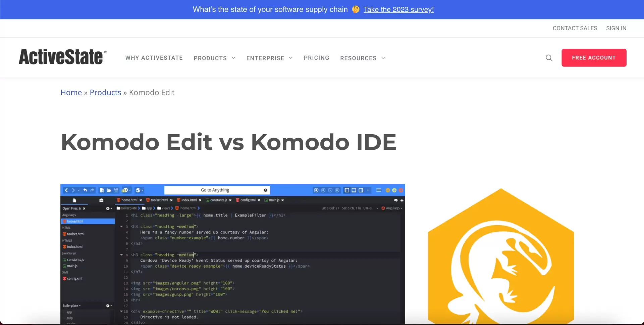Image resolution: width=644 pixels, height=325 pixels.
Task: Toggle the bottom pane layout icon
Action: (x=354, y=190)
